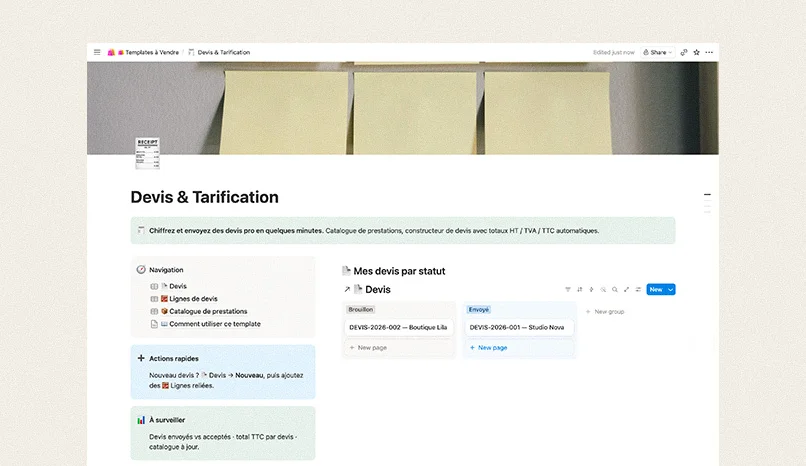Click the filter icon in Devis toolbar
This screenshot has width=806, height=466.
click(568, 290)
